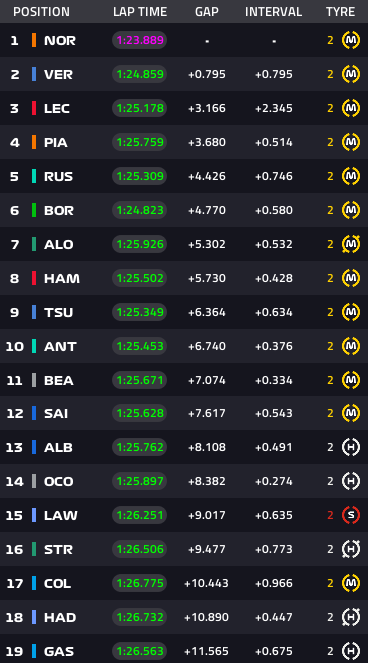Click PIA's orange team color bar
The image size is (368, 663).
coord(34,142)
